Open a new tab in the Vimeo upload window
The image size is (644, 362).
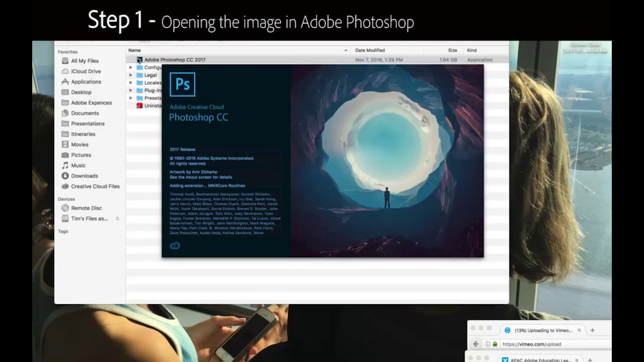592,330
